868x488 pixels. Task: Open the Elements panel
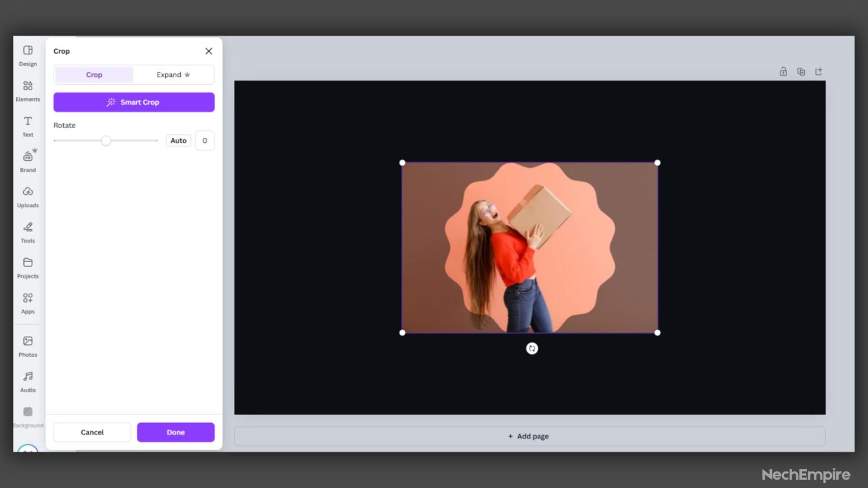27,90
